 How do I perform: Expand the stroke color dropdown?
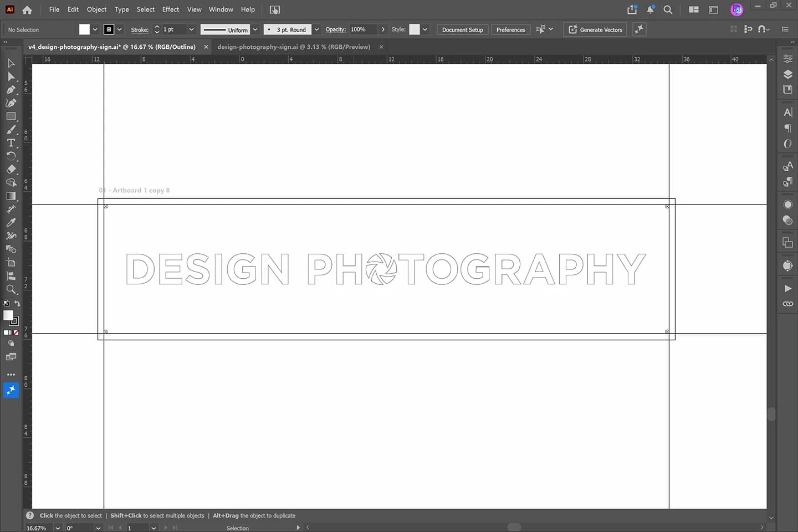click(120, 29)
